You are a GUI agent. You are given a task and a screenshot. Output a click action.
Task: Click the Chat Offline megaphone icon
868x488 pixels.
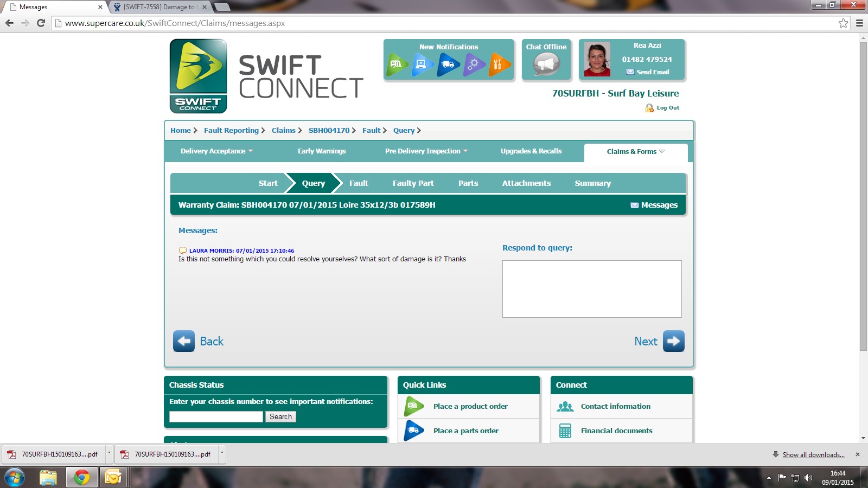tap(546, 65)
